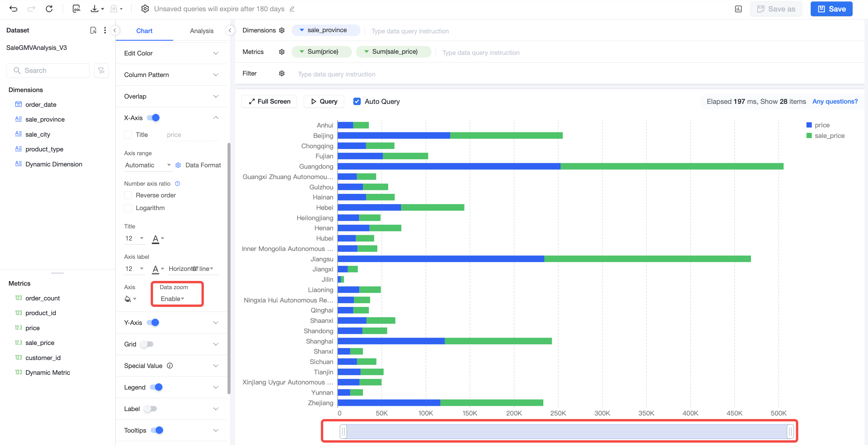The image size is (868, 445).
Task: Open Dimensions settings gear icon
Action: 282,30
